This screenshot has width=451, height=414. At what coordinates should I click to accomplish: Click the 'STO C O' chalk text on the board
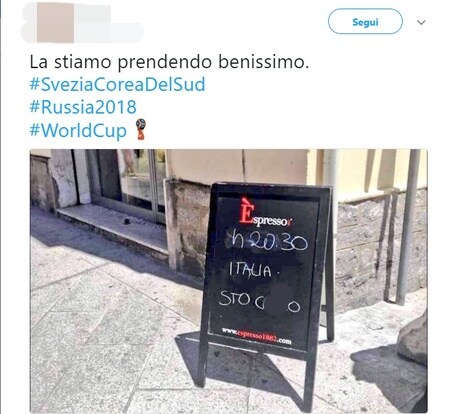point(259,301)
